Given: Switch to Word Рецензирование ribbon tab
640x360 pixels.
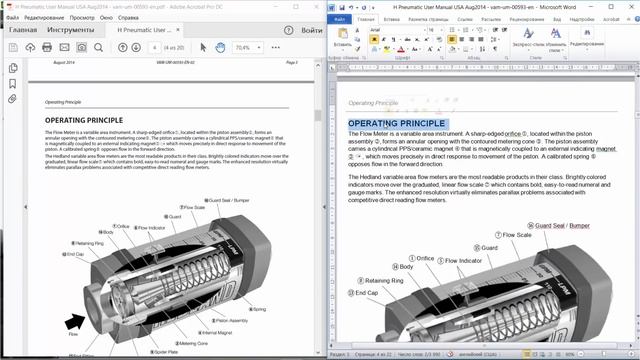Looking at the screenshot, I should [x=527, y=19].
